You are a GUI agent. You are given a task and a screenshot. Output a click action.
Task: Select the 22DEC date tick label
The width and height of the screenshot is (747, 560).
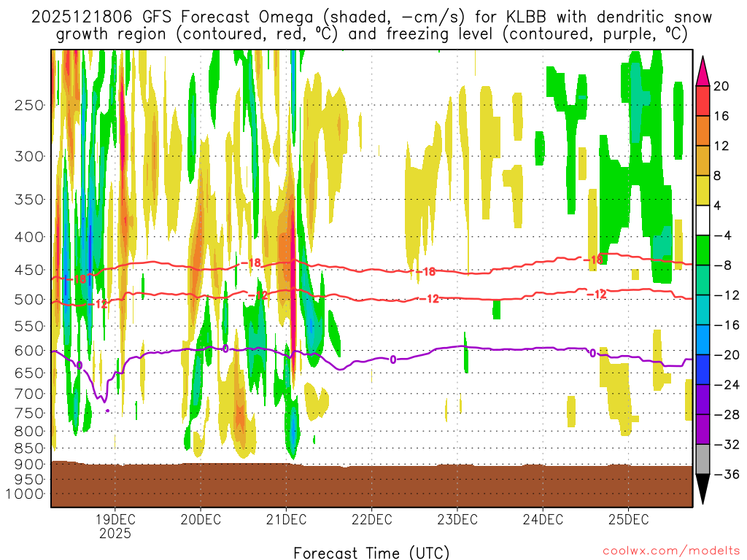tap(371, 519)
